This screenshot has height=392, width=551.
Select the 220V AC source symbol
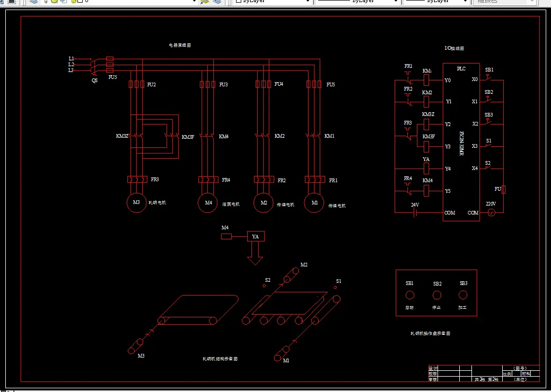tap(491, 212)
